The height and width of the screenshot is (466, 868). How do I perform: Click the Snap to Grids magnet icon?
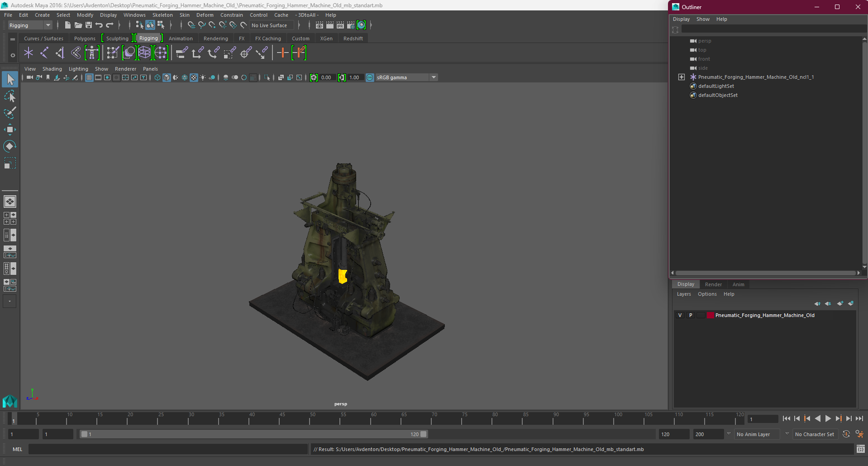(x=191, y=25)
